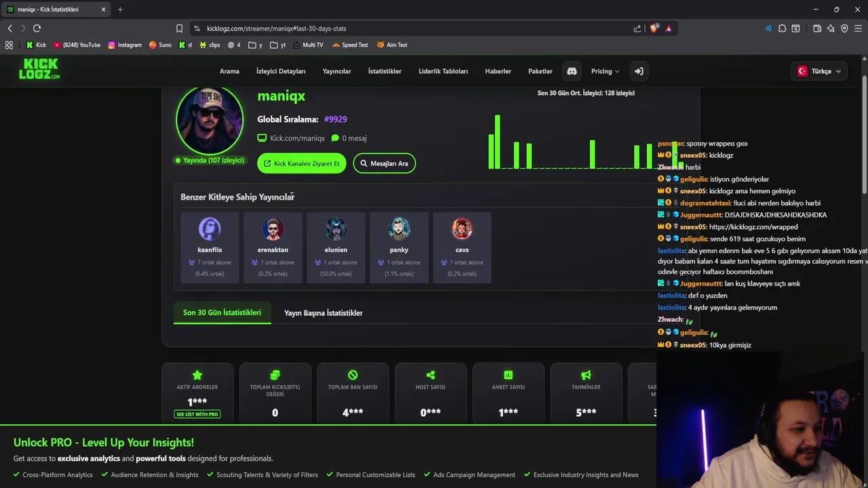
Task: Open the Suno bookmark
Action: click(x=159, y=45)
